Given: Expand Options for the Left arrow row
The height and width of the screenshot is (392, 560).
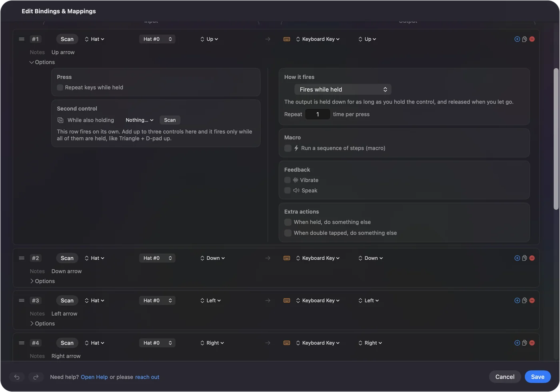Looking at the screenshot, I should pos(42,324).
